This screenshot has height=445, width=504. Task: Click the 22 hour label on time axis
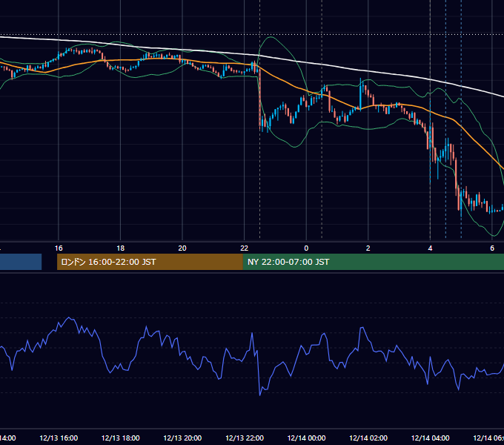pos(245,248)
